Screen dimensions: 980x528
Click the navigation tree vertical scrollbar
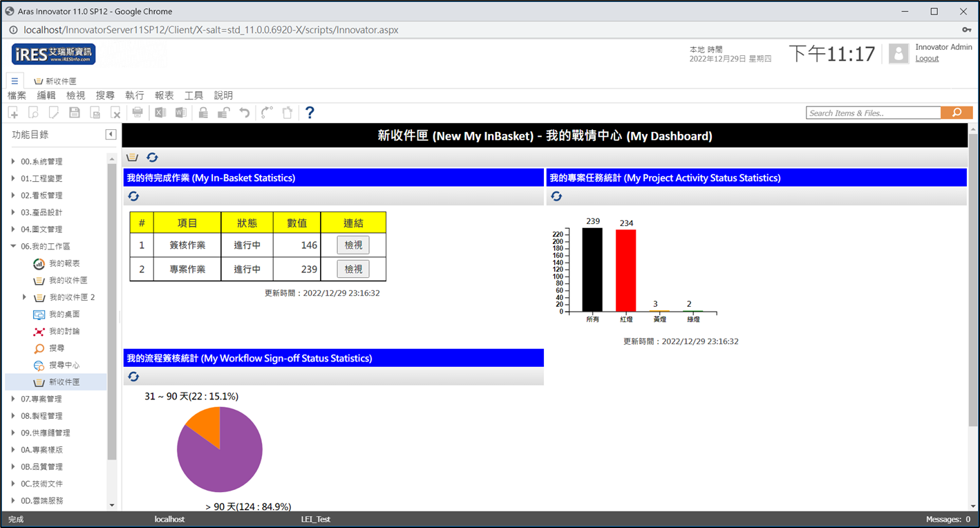(x=112, y=312)
